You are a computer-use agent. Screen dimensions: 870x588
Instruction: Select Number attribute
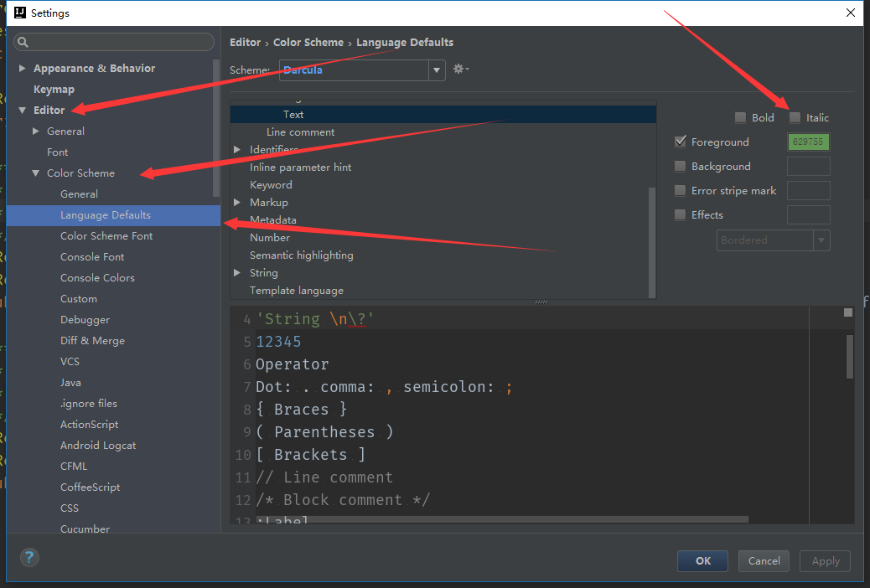pos(270,237)
